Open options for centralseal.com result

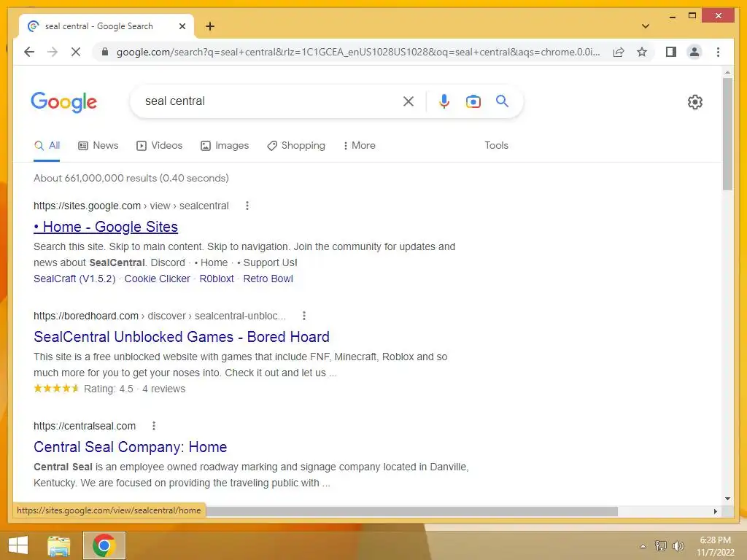[x=153, y=426]
